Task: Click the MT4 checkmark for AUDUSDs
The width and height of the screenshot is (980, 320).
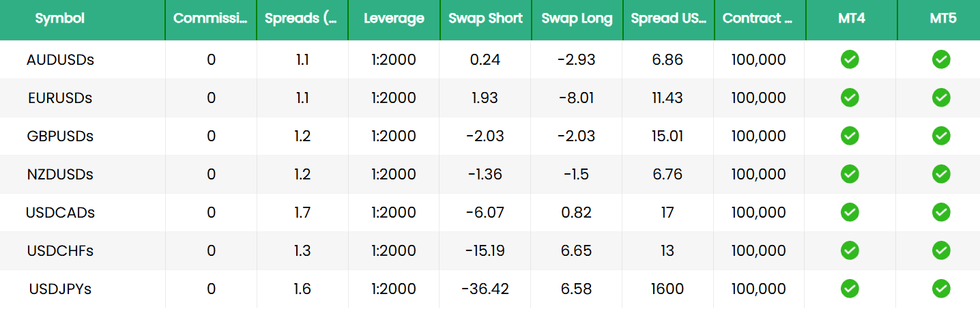Action: tap(850, 60)
